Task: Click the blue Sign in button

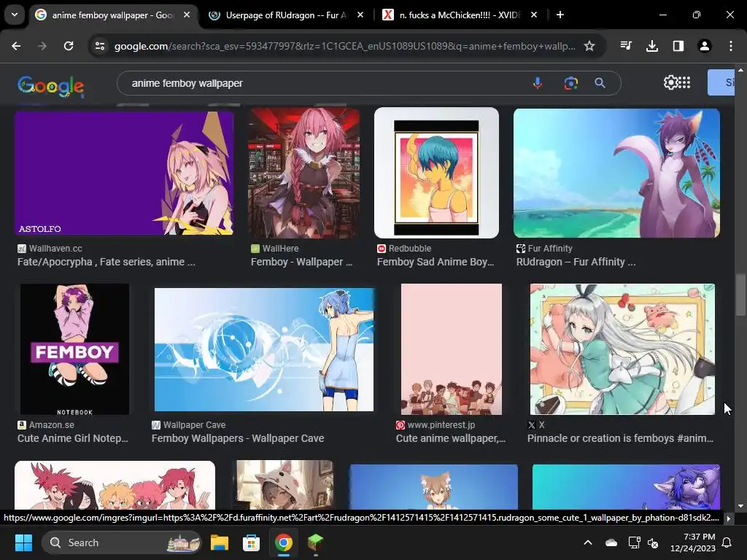Action: (x=721, y=82)
